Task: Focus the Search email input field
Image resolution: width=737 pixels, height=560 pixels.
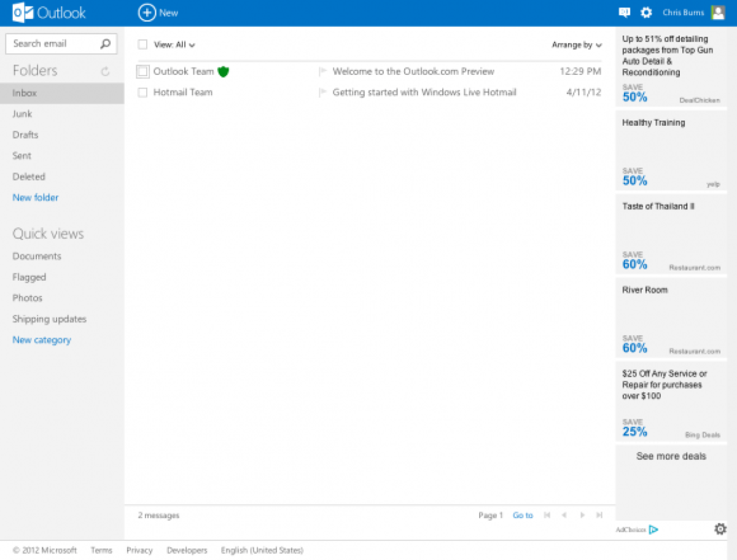Action: [52, 44]
